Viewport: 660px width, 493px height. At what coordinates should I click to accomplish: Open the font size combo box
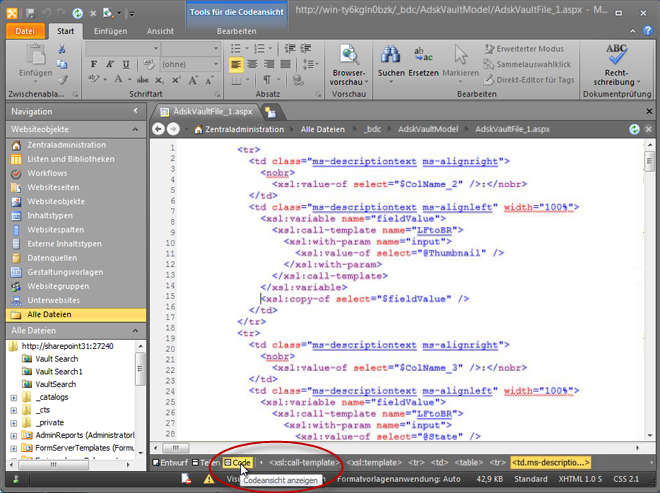[x=191, y=48]
